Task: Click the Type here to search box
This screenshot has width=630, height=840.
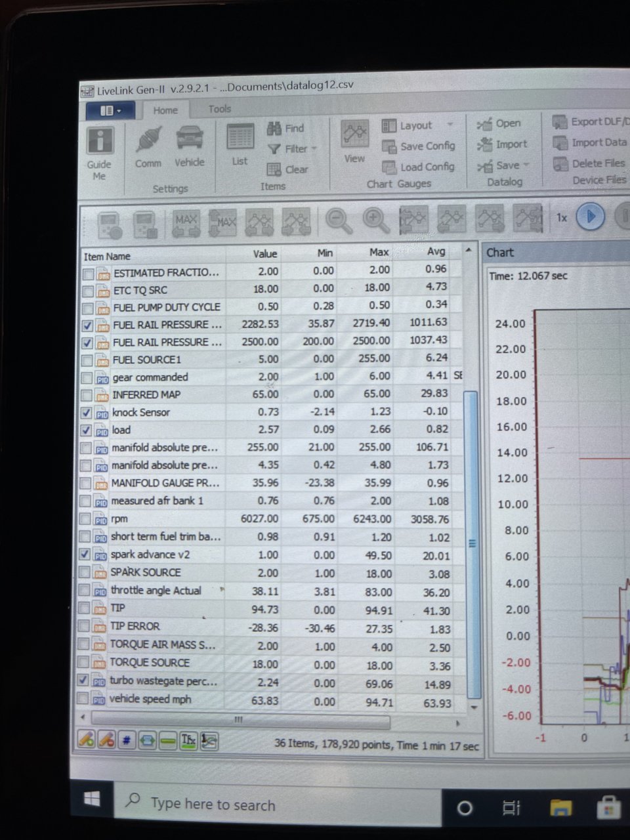Action: pos(278,804)
